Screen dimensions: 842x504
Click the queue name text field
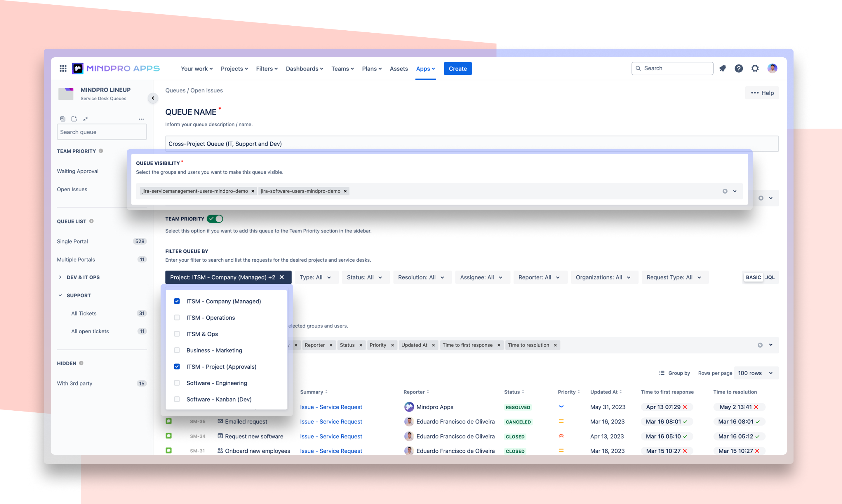click(472, 144)
